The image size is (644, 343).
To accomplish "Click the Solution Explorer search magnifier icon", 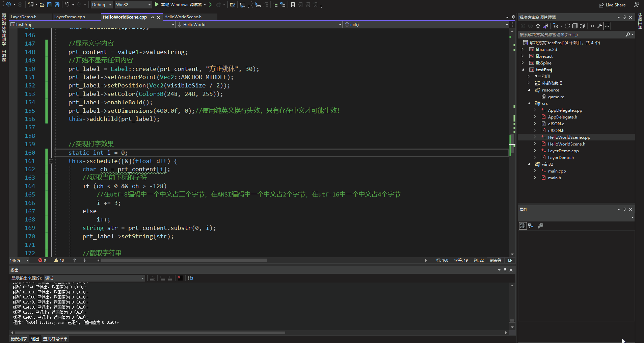I will click(627, 34).
